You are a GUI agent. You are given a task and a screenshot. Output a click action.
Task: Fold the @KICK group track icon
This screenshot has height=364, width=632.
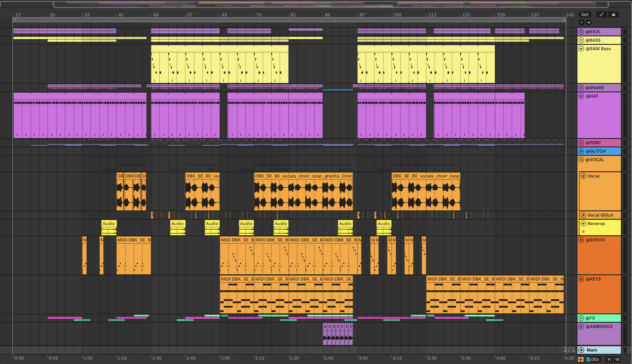tap(581, 32)
